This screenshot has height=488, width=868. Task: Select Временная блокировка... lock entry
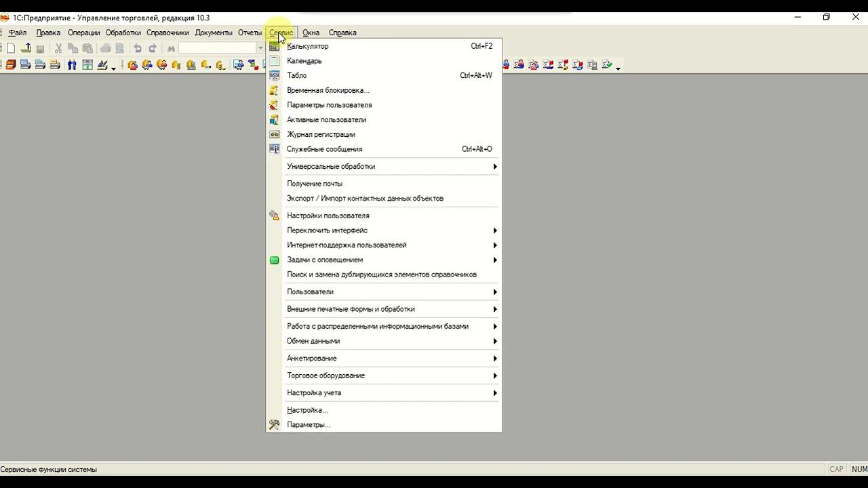pyautogui.click(x=384, y=90)
